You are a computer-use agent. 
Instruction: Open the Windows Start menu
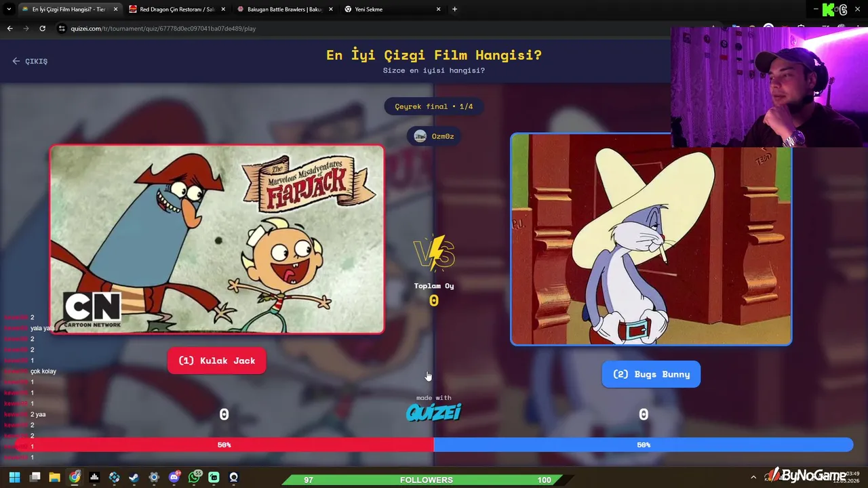coord(14,477)
